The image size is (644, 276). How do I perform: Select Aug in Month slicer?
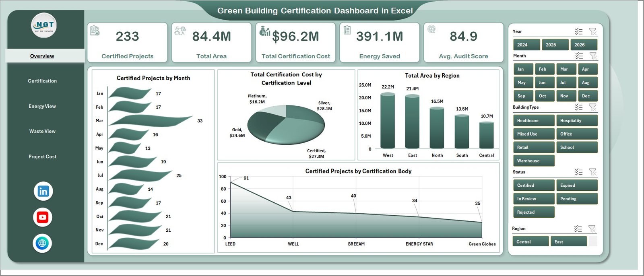click(588, 82)
